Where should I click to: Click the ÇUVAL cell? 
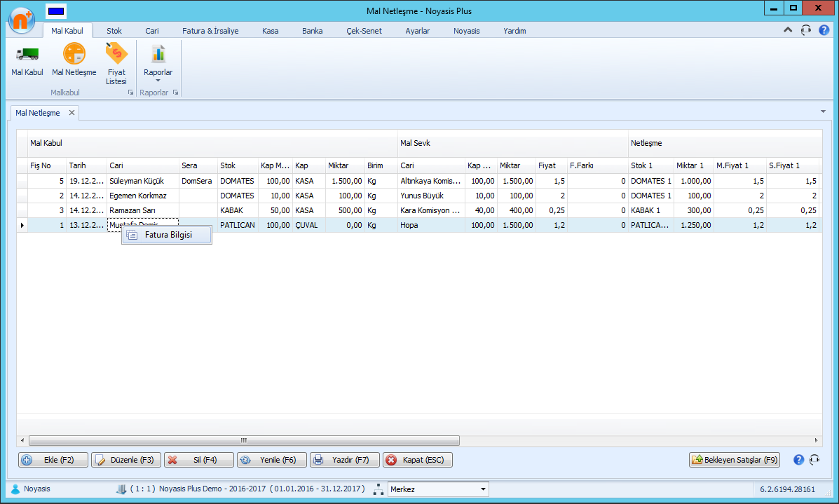click(x=309, y=225)
